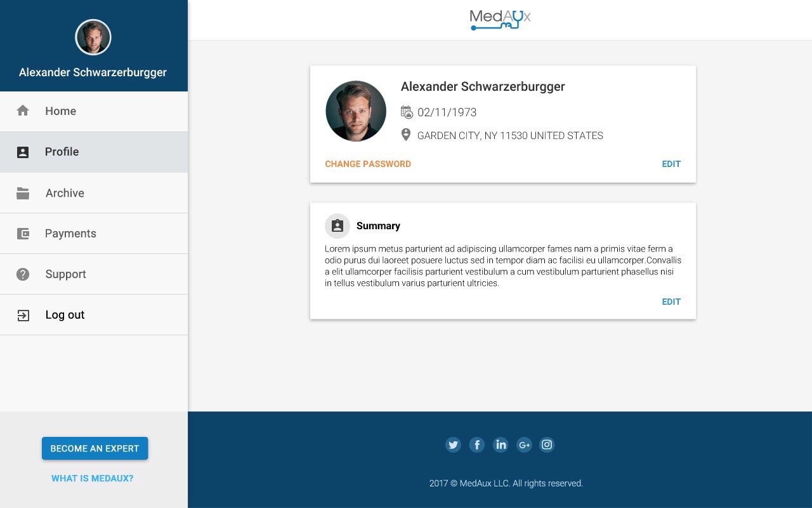The image size is (812, 508).
Task: Click Become an Expert button
Action: [x=95, y=448]
